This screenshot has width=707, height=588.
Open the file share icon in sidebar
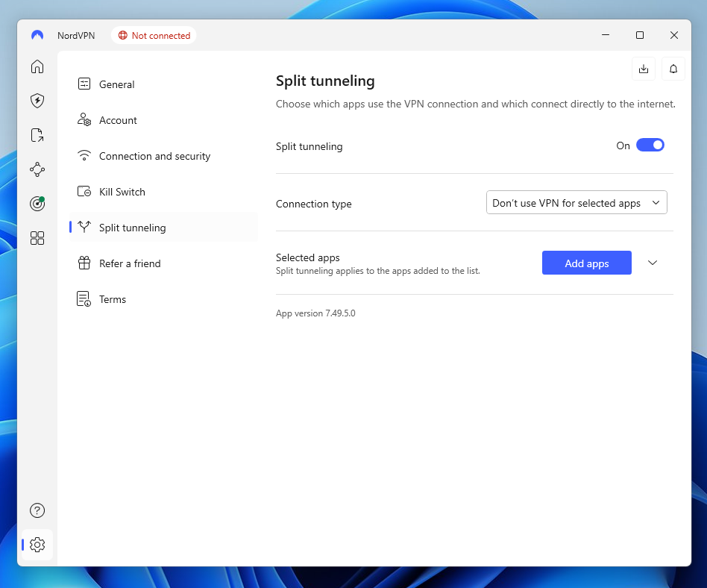37,135
